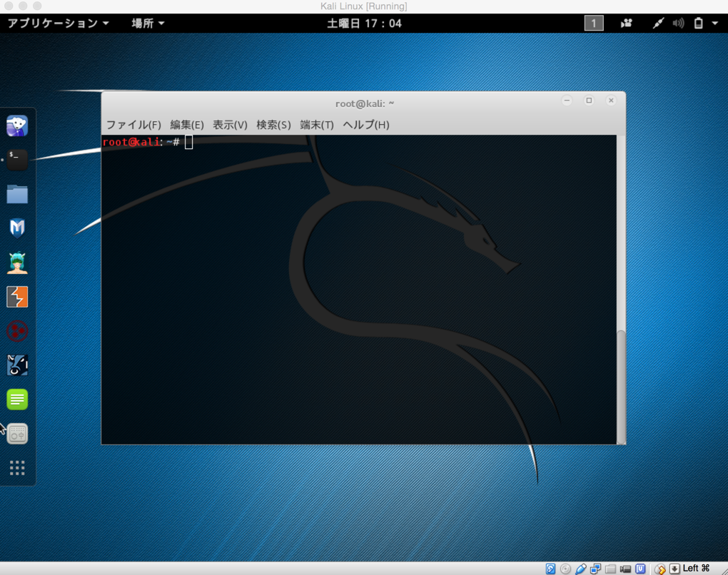Maximize the root@kali terminal window

pyautogui.click(x=589, y=101)
